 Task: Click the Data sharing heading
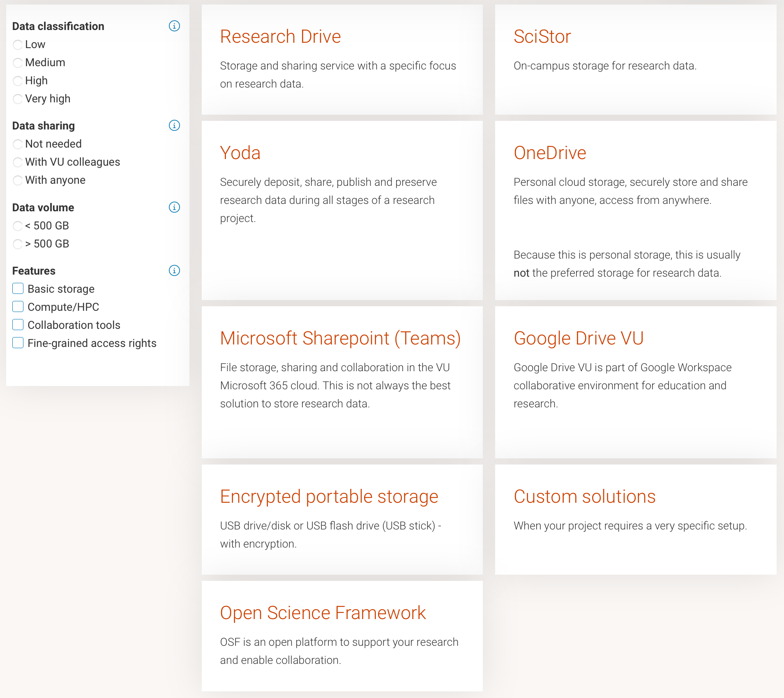44,126
